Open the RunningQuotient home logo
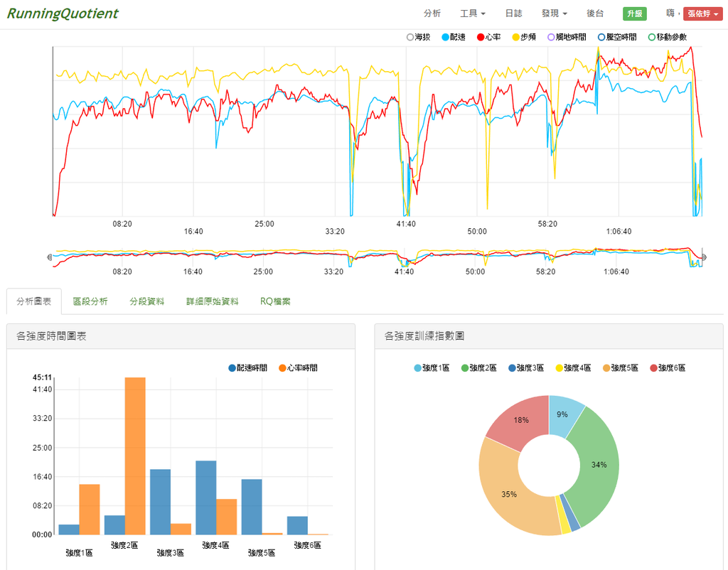 point(63,14)
